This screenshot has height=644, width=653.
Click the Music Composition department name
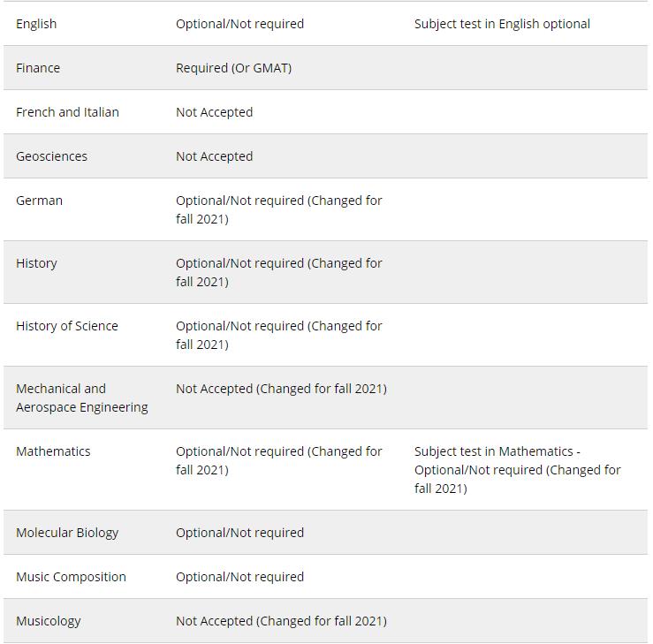point(71,577)
